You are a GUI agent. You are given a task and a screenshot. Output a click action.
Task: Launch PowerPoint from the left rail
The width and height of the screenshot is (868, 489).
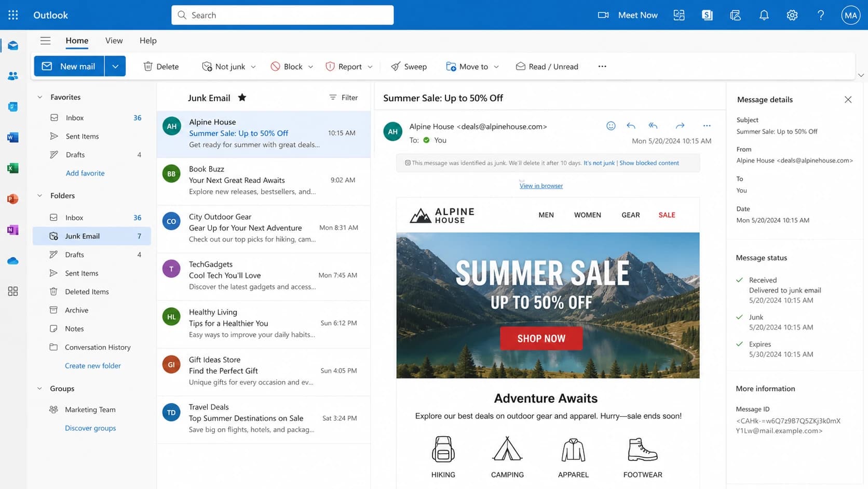click(x=13, y=199)
